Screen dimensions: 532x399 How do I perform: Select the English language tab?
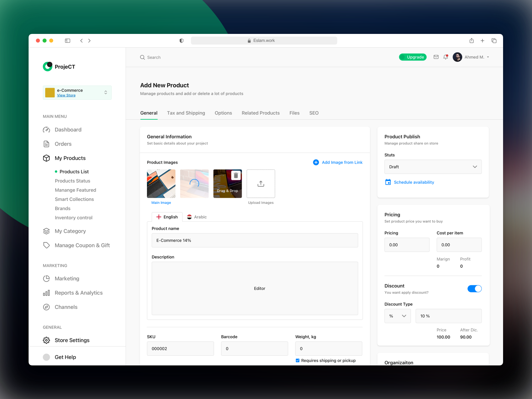point(167,217)
